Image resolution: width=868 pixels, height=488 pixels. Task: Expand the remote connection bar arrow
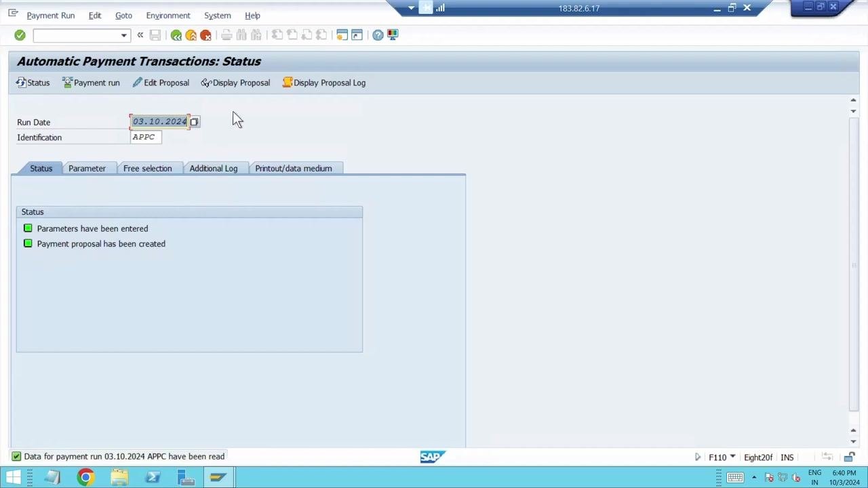click(411, 8)
